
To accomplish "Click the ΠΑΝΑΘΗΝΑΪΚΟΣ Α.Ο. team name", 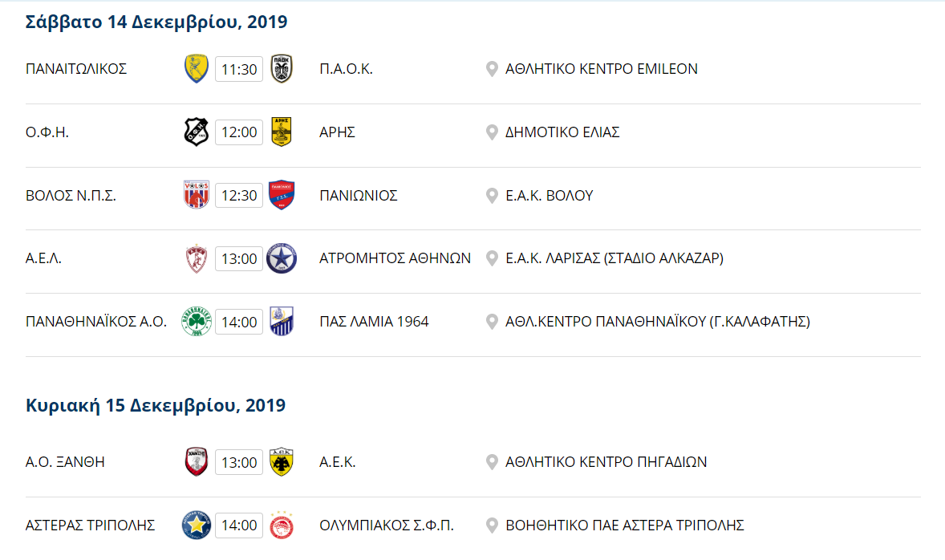I will [95, 321].
